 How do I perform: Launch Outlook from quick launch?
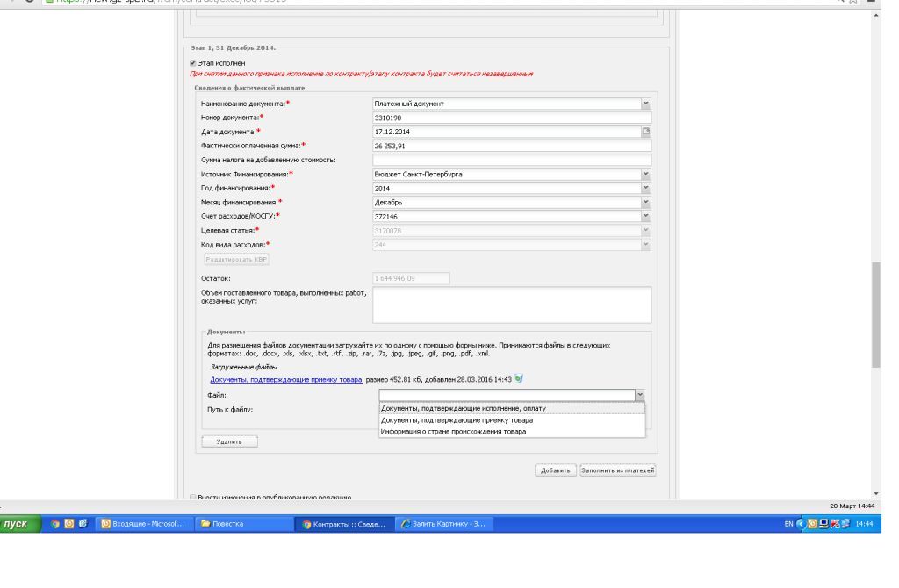click(x=68, y=524)
